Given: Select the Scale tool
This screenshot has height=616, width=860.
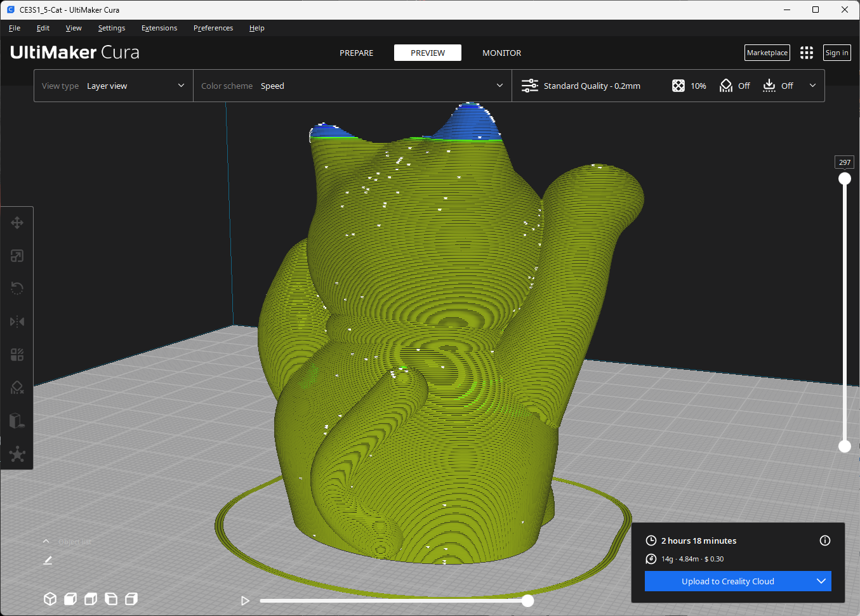Looking at the screenshot, I should point(17,256).
